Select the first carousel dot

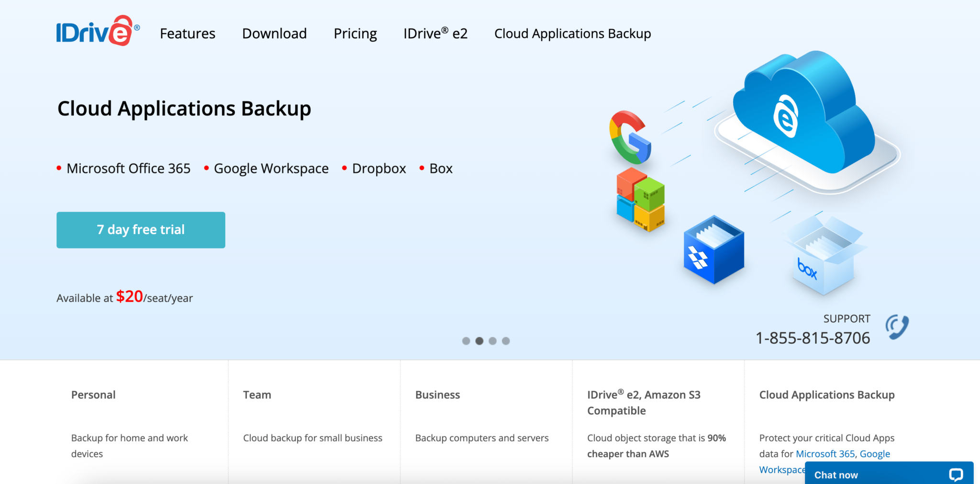pyautogui.click(x=466, y=341)
